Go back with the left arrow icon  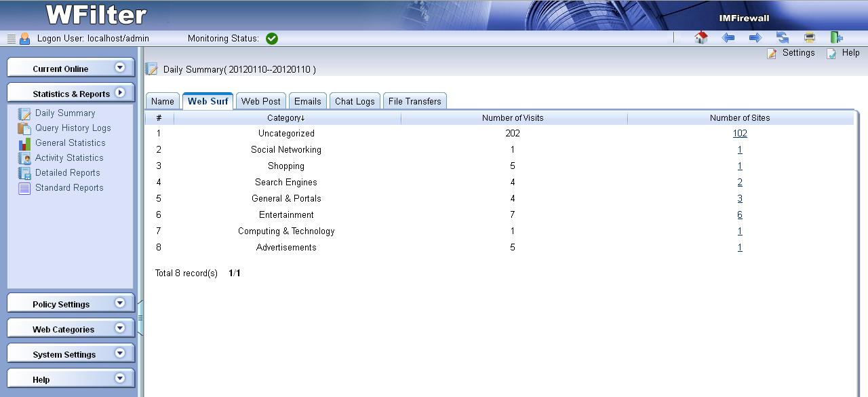point(728,38)
